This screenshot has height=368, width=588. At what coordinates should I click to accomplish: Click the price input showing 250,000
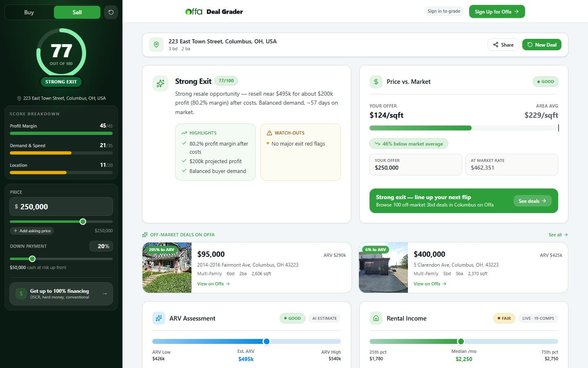tap(61, 206)
